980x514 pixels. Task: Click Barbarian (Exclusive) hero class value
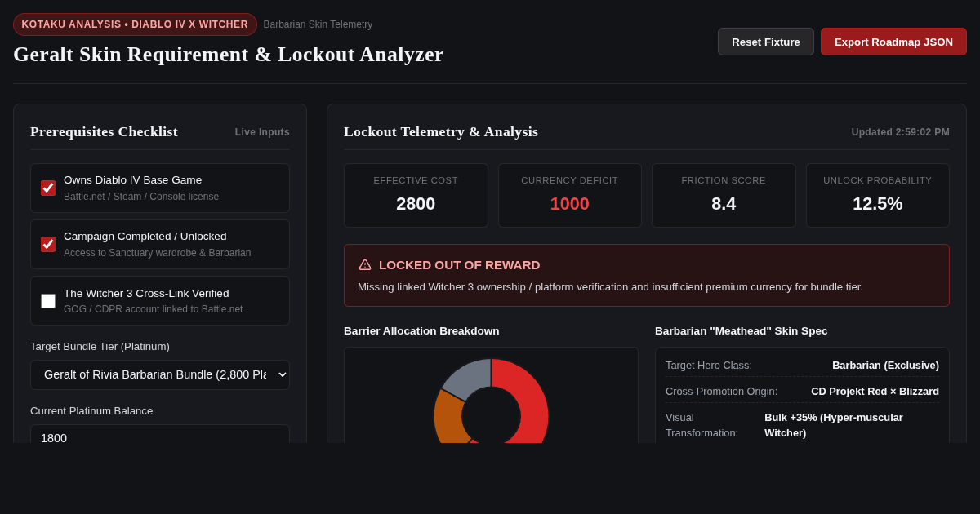pyautogui.click(x=885, y=365)
